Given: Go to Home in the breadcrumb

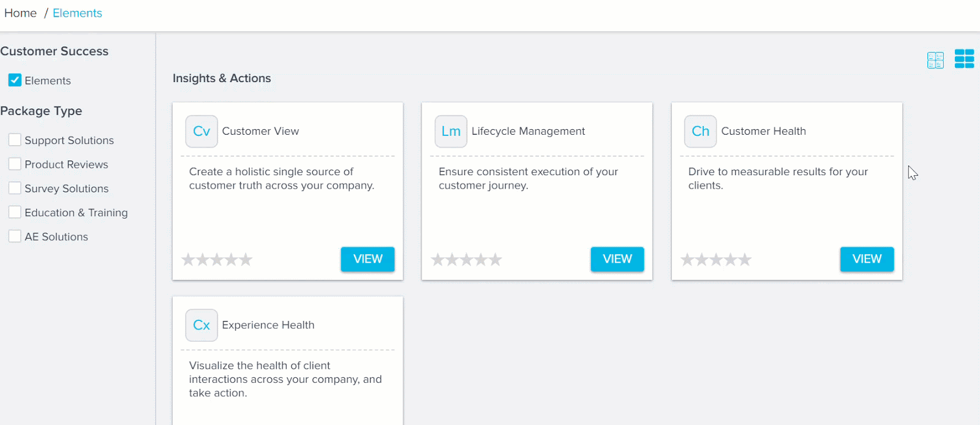Looking at the screenshot, I should click(x=20, y=13).
